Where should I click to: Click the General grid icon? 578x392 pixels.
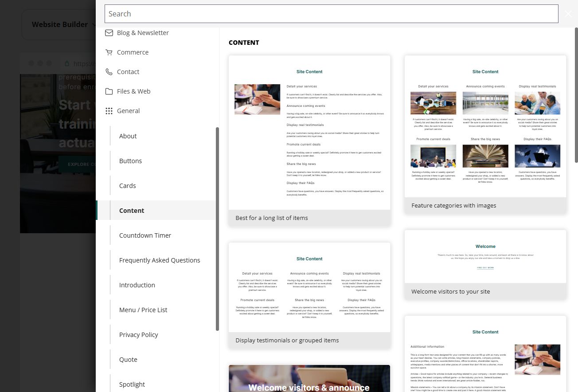[x=109, y=111]
